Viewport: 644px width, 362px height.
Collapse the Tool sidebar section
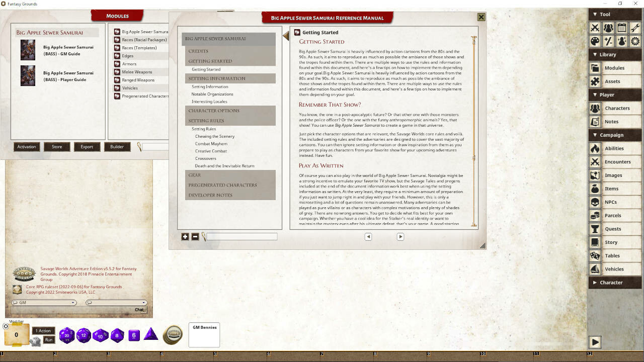coord(602,14)
